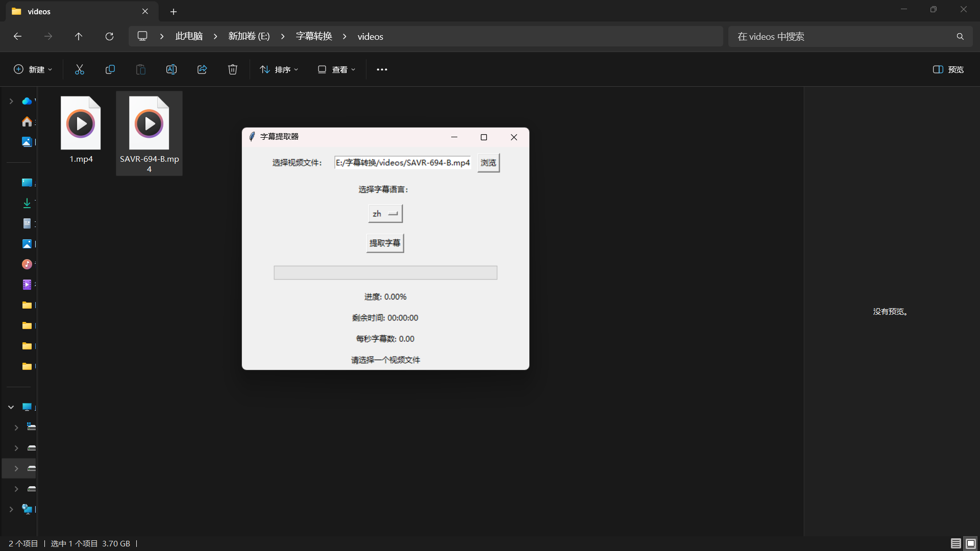The width and height of the screenshot is (980, 551).
Task: Open Documents shortcut in sidebar
Action: point(27,223)
